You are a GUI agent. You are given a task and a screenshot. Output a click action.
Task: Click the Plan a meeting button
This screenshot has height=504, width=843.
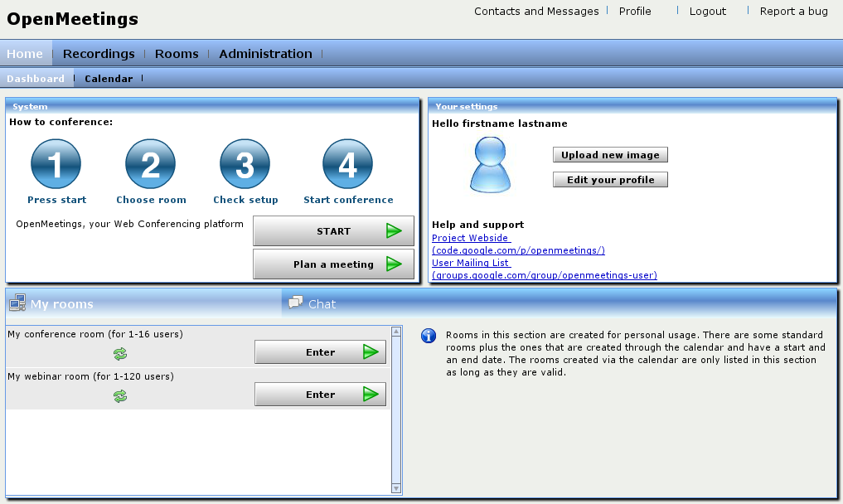tap(333, 264)
